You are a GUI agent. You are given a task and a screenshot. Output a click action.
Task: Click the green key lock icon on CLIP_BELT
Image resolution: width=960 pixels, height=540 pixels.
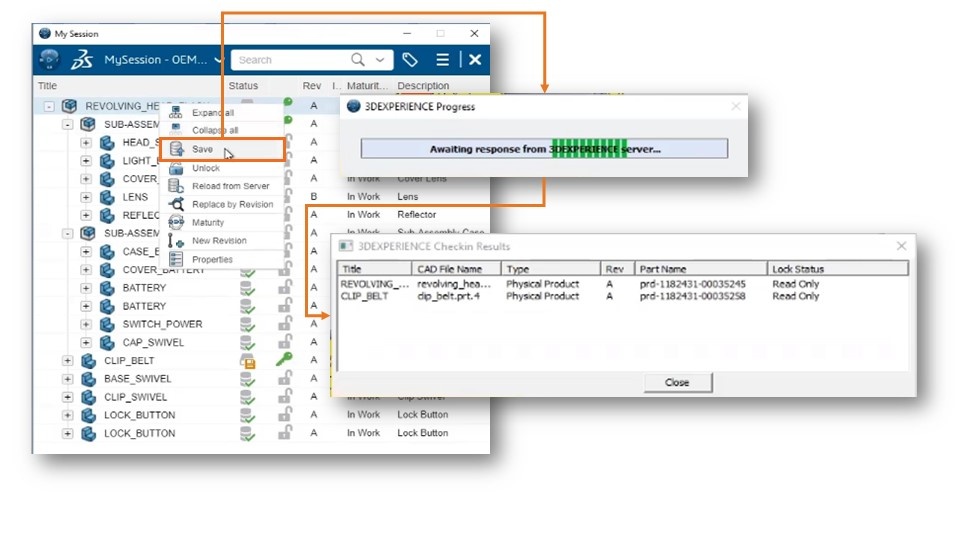284,359
